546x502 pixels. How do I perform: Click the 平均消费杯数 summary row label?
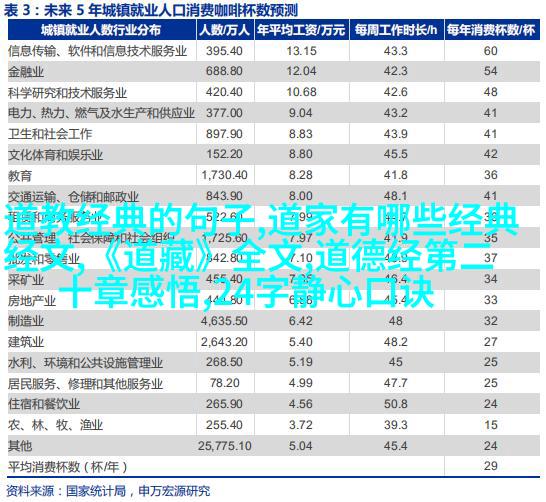tap(68, 466)
